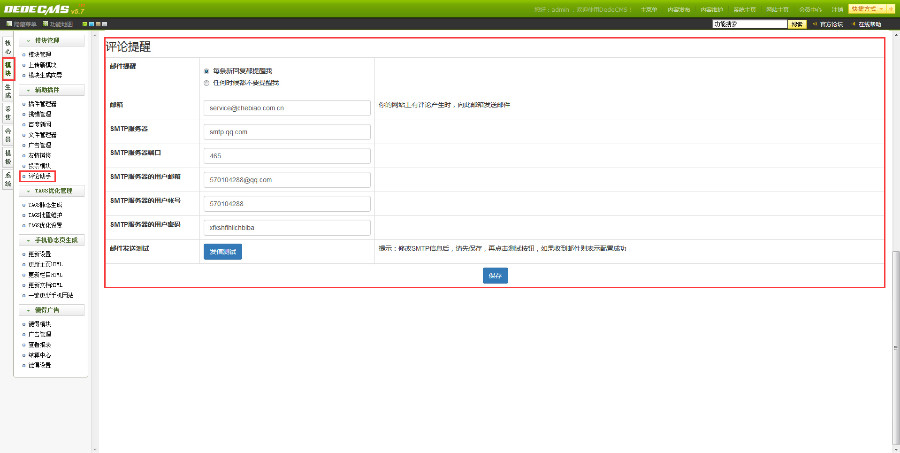Open the website homepage top menu item
This screenshot has height=453, width=900.
(x=777, y=9)
